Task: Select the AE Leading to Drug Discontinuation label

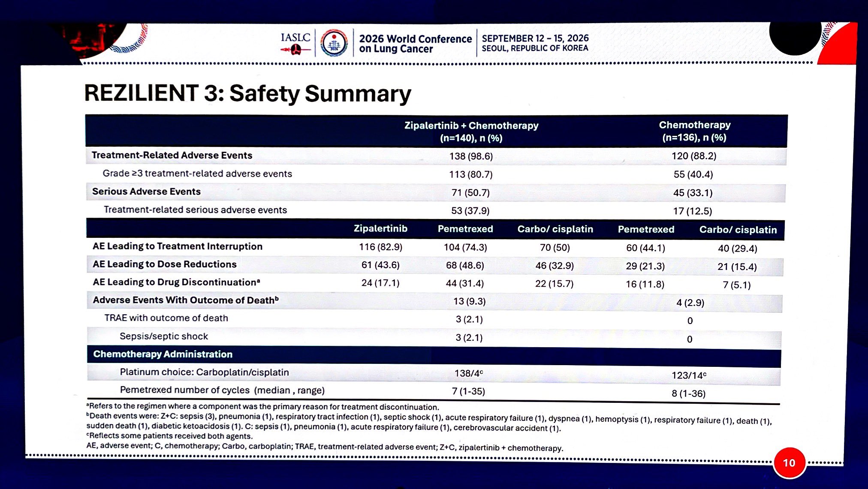Action: click(x=177, y=282)
